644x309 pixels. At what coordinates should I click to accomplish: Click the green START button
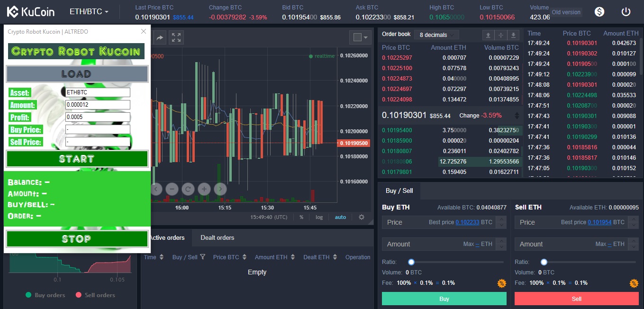[x=77, y=159]
